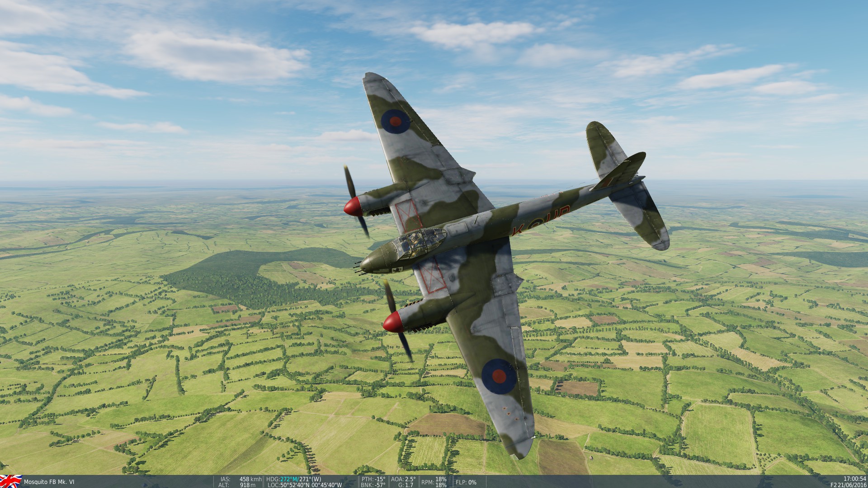868x488 pixels.
Task: Click the UK flag icon in status bar
Action: click(11, 481)
